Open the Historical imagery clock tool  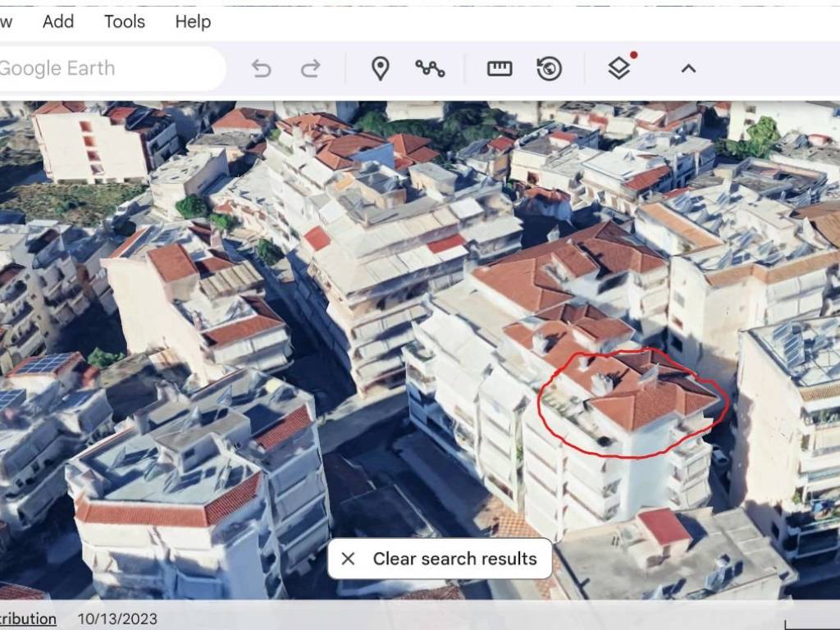click(549, 69)
